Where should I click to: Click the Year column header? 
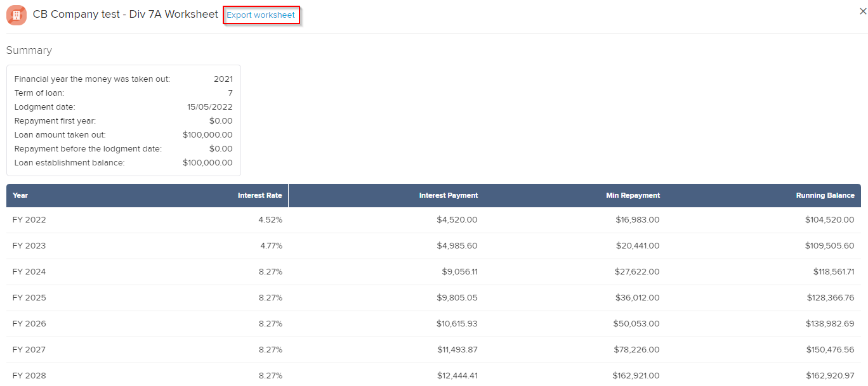(x=20, y=195)
